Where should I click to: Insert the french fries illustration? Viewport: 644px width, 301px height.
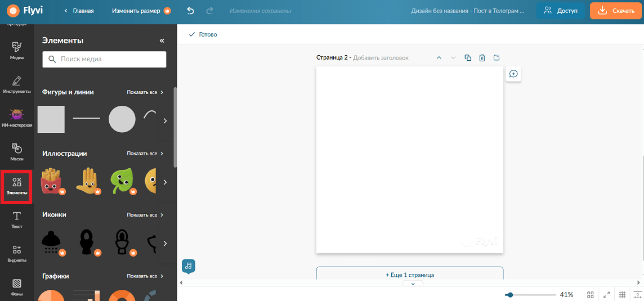(x=52, y=181)
